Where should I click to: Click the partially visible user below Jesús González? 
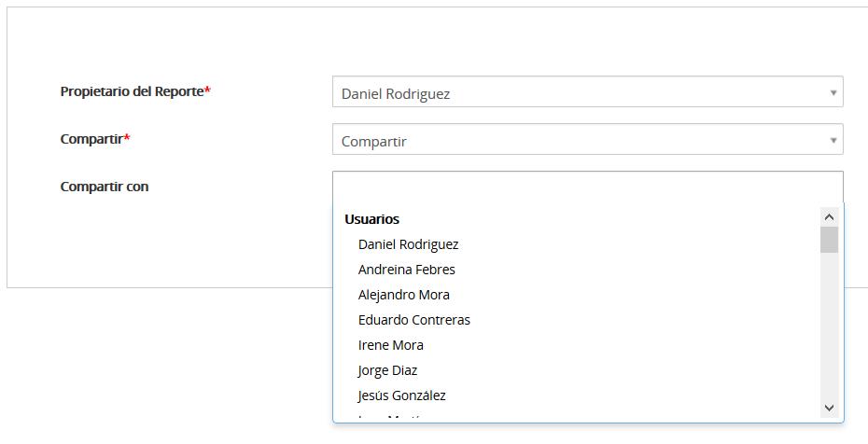click(392, 416)
